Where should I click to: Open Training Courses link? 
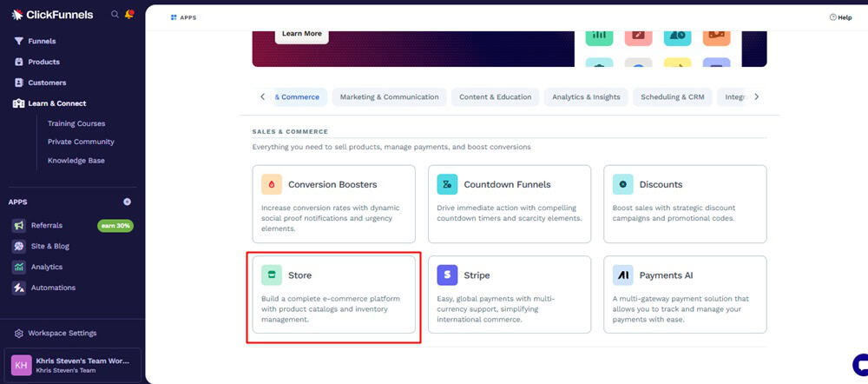pos(76,123)
